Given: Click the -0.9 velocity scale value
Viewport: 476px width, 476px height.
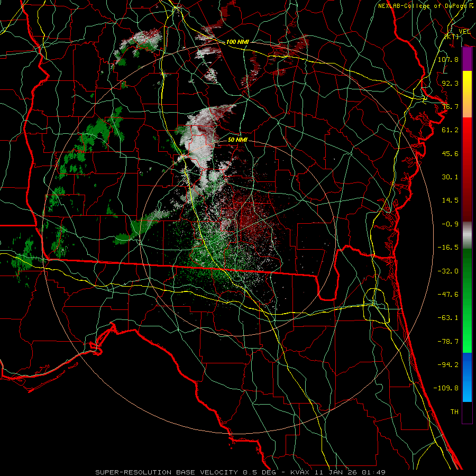Looking at the screenshot, I should [x=450, y=224].
